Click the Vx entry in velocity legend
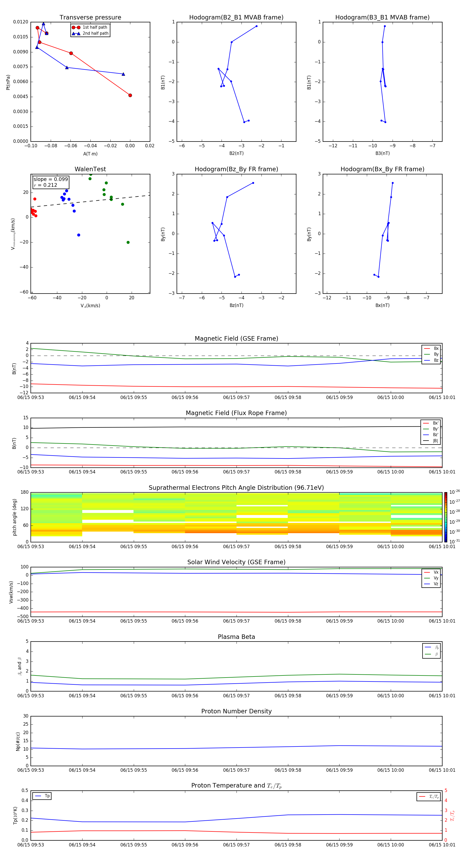 pos(431,573)
